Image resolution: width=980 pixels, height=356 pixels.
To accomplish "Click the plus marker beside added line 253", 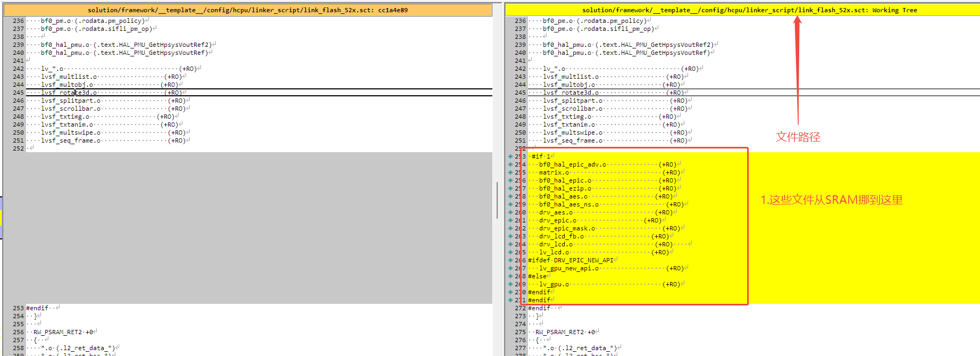I will click(x=510, y=156).
